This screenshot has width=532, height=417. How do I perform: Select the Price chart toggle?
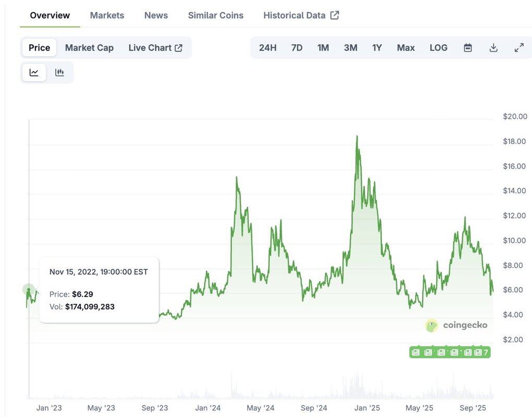click(39, 48)
